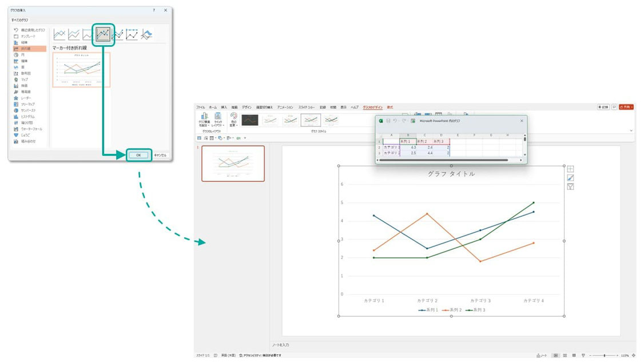Click the chart elements plus button
The width and height of the screenshot is (644, 362).
pos(570,169)
